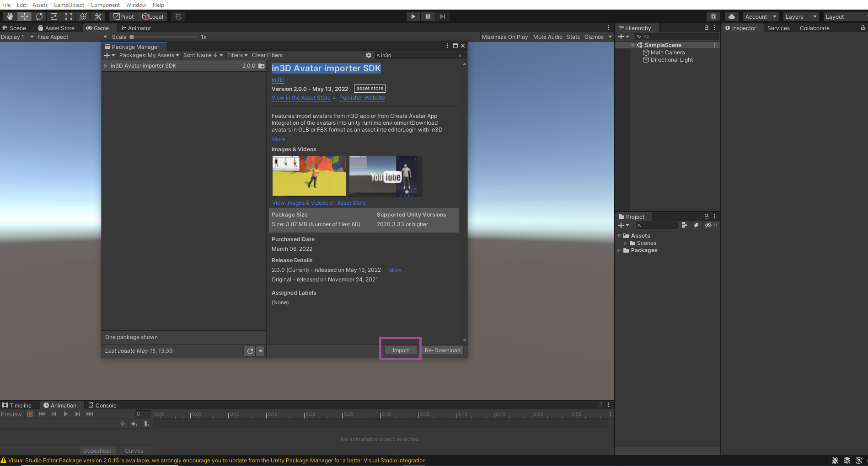Go to last animation keyframe
868x466 pixels.
(90, 414)
